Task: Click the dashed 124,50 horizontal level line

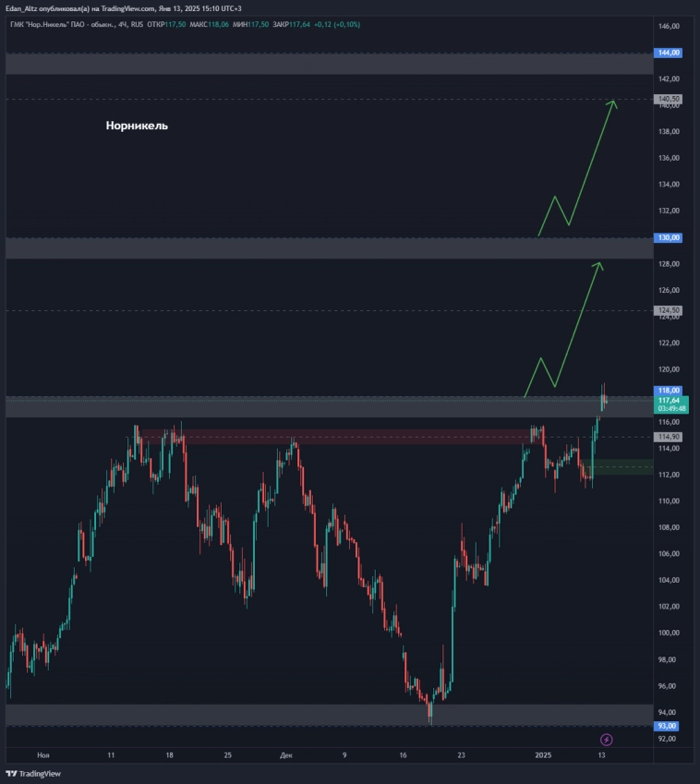Action: [x=329, y=311]
